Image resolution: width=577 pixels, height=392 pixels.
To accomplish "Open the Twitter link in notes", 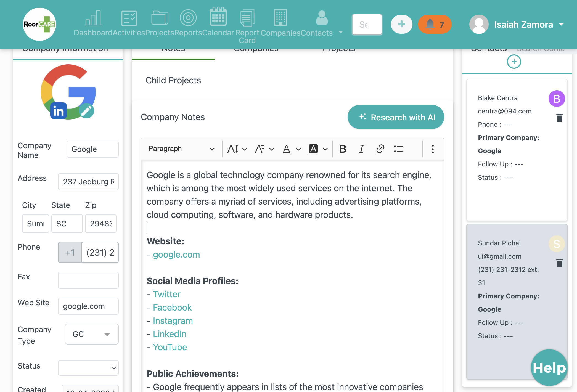I will click(167, 294).
